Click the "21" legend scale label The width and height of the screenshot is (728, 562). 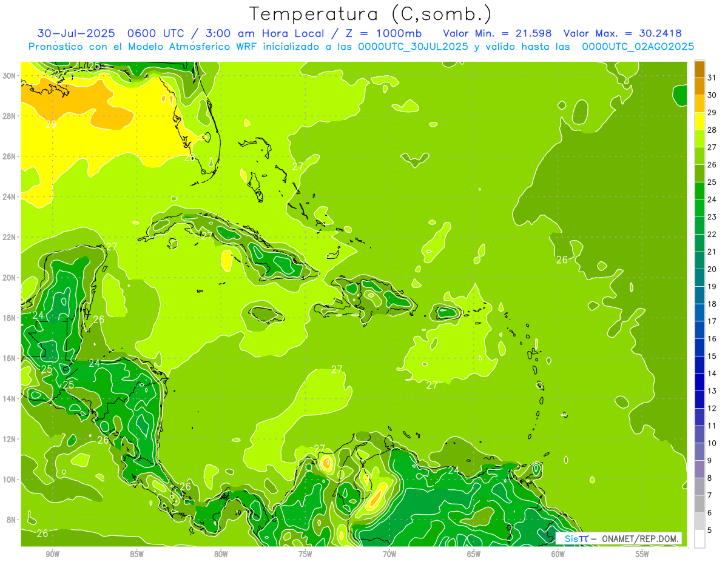[712, 252]
